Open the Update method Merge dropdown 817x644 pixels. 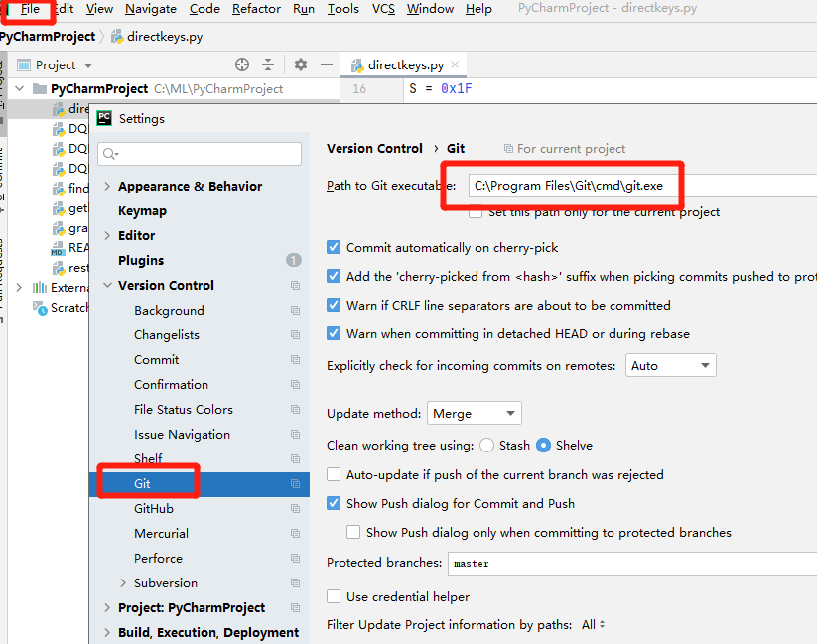[x=475, y=413]
